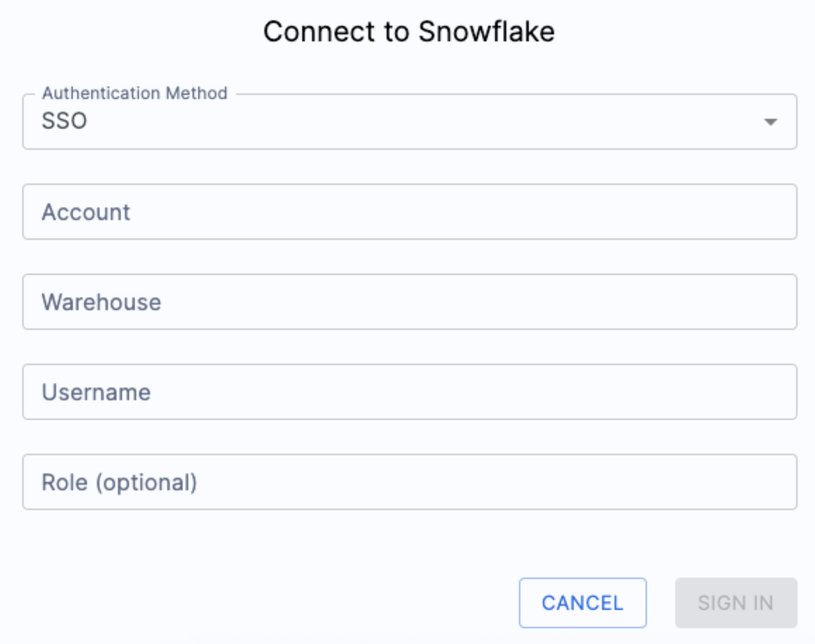Viewport: 815px width, 644px height.
Task: Select the Username input box
Action: click(408, 392)
